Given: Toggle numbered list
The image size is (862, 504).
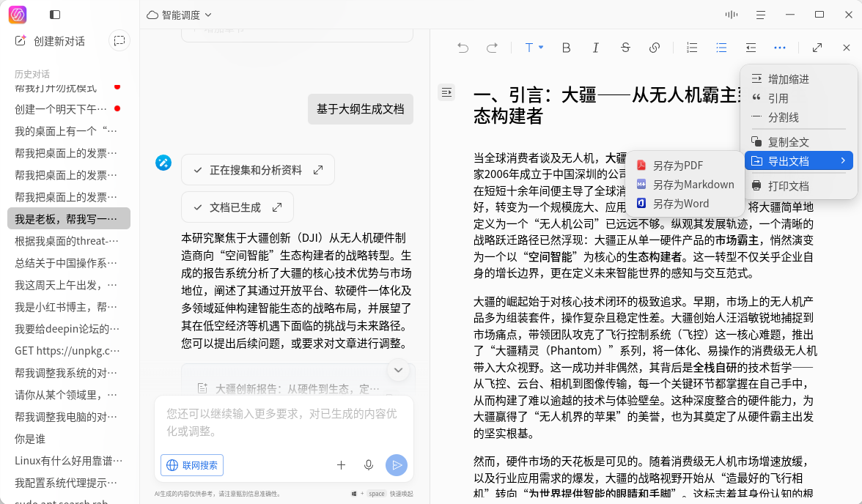Looking at the screenshot, I should (x=692, y=48).
